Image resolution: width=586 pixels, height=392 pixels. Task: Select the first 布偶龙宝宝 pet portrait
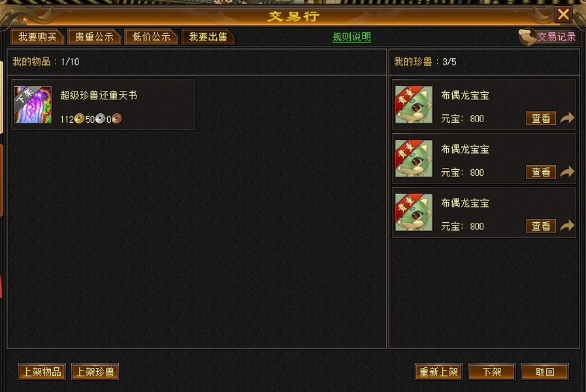click(414, 105)
